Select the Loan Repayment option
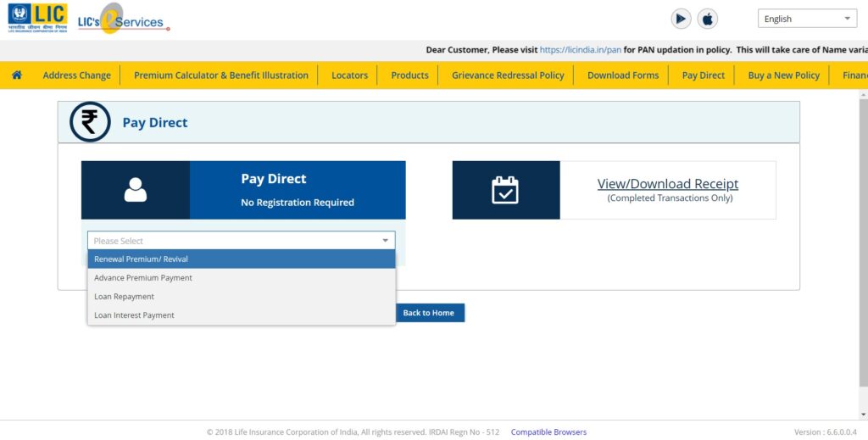The image size is (868, 440). point(242,297)
